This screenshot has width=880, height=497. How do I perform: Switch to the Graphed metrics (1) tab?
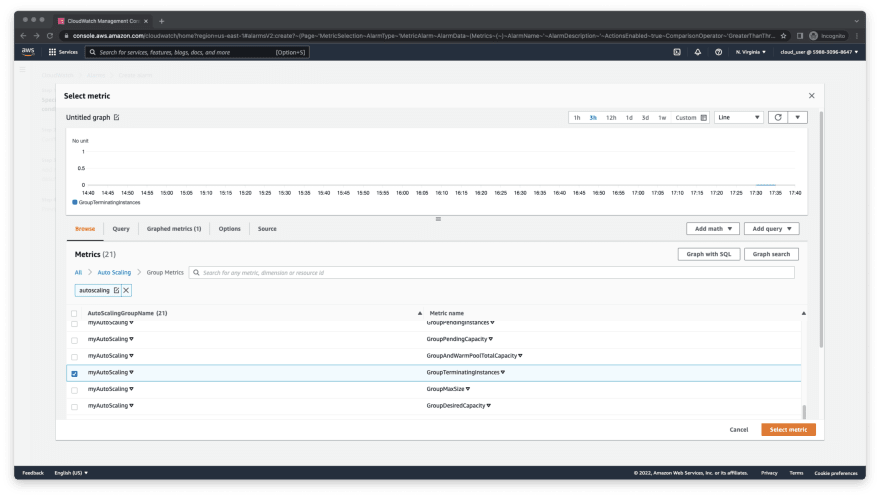pyautogui.click(x=174, y=229)
